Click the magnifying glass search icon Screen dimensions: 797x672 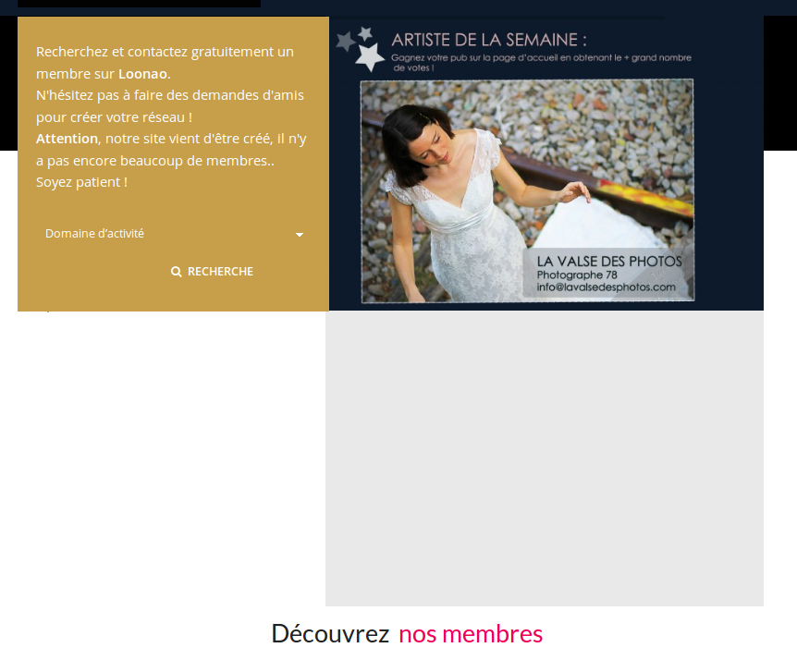click(177, 272)
